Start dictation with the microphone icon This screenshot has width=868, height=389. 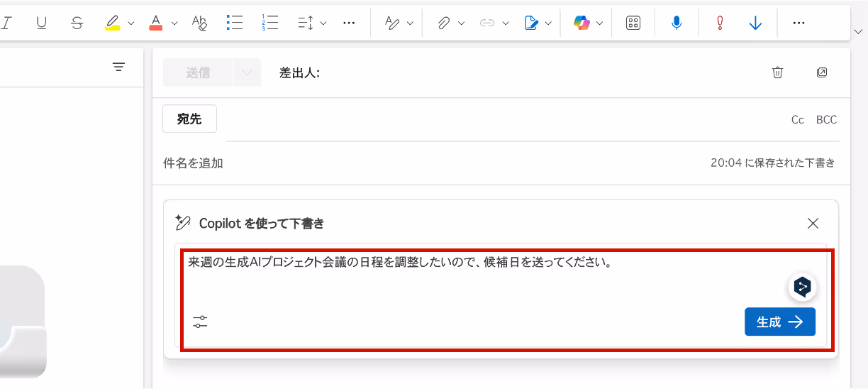[x=677, y=23]
